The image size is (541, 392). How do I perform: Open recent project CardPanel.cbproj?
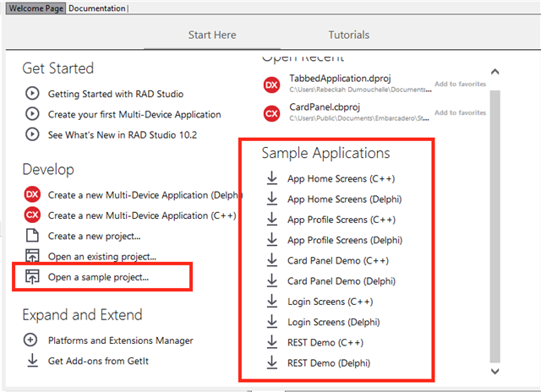tap(325, 107)
